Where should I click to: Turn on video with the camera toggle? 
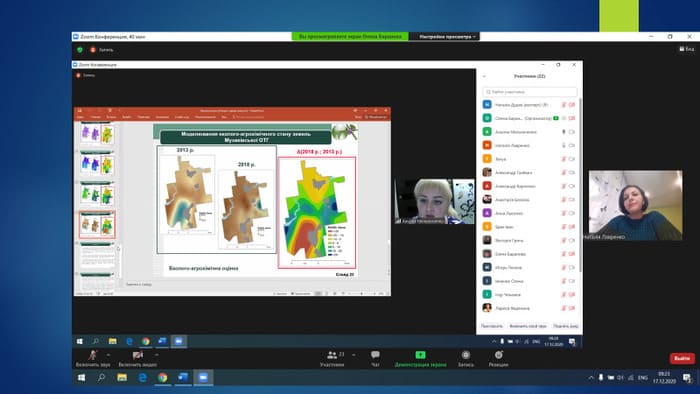click(138, 358)
